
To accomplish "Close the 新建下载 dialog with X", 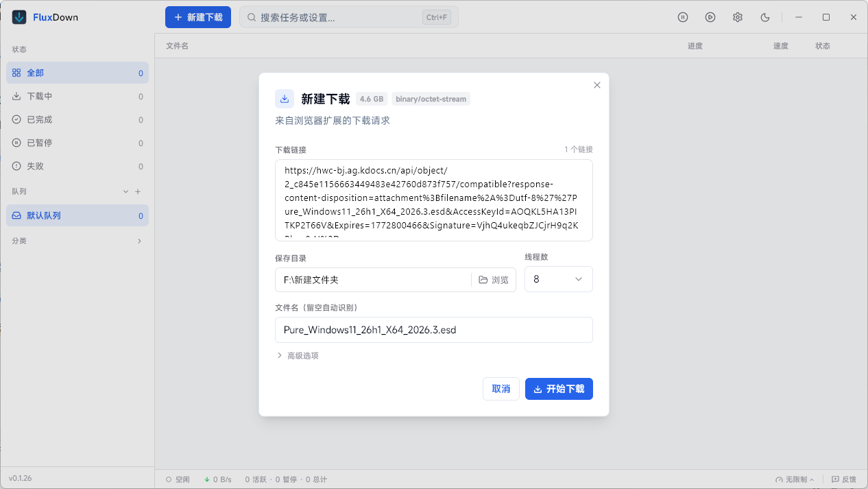I will coord(596,85).
